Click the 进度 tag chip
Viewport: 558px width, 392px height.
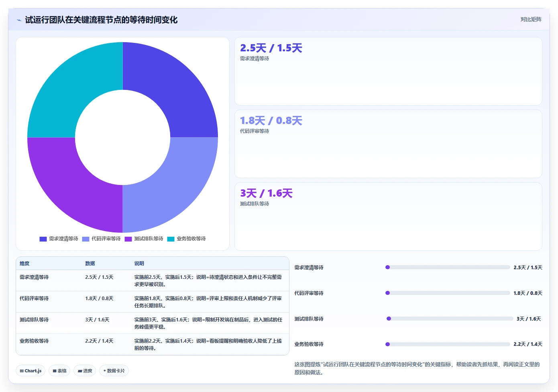point(85,371)
